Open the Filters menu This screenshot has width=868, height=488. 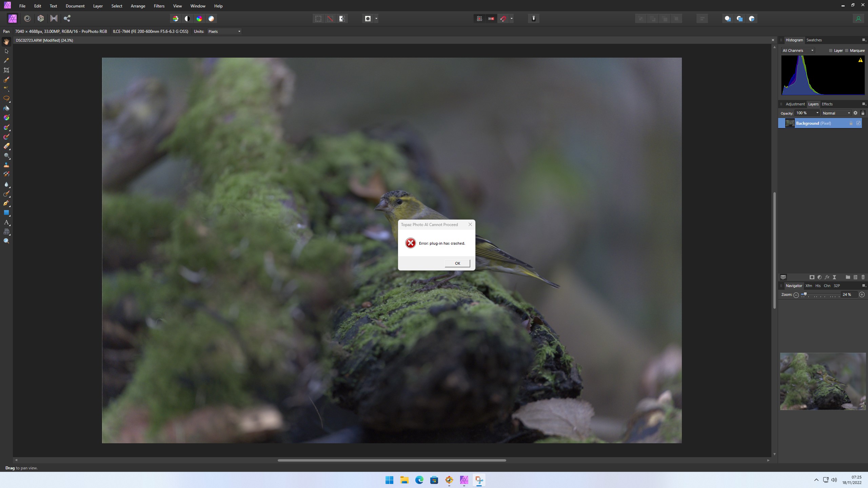(159, 6)
